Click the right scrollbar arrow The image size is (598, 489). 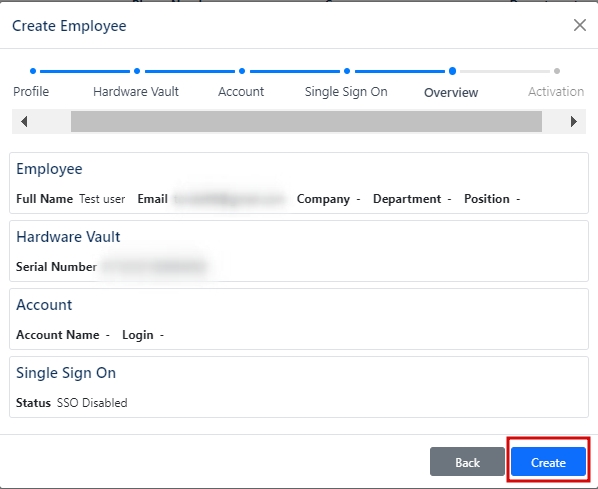(574, 122)
